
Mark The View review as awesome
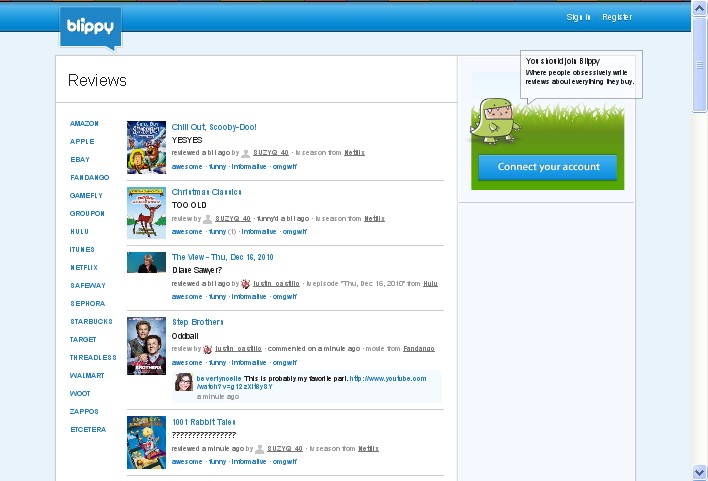pyautogui.click(x=187, y=297)
